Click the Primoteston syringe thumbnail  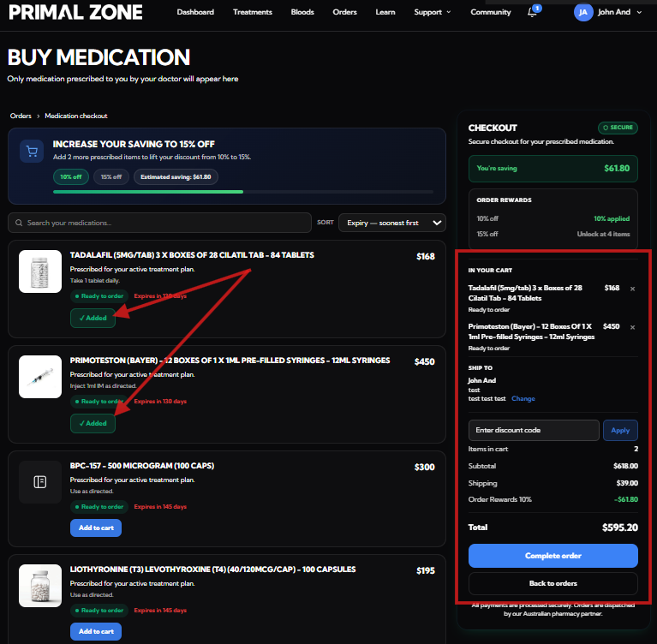tap(40, 377)
